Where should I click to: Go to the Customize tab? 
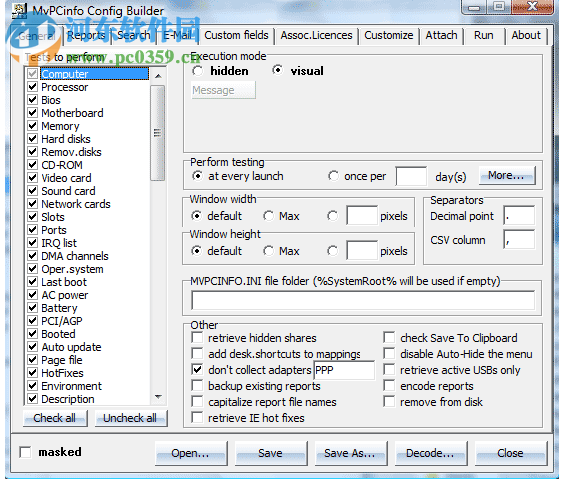click(x=389, y=35)
